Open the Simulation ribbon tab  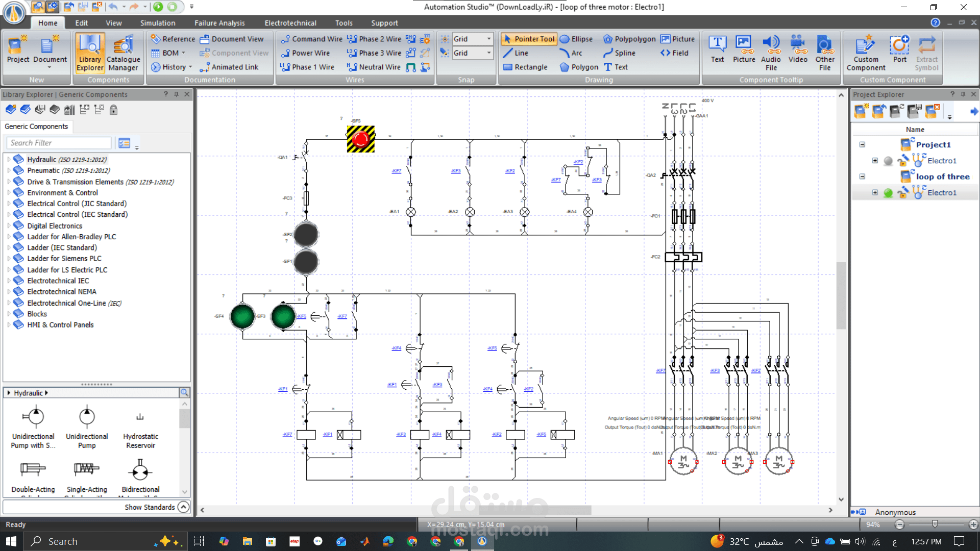pyautogui.click(x=158, y=23)
